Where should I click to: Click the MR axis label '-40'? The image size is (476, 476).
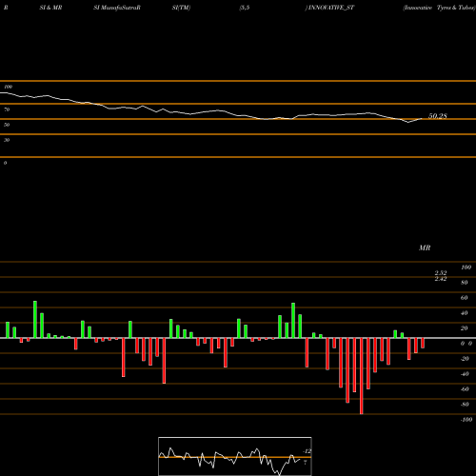465,374
